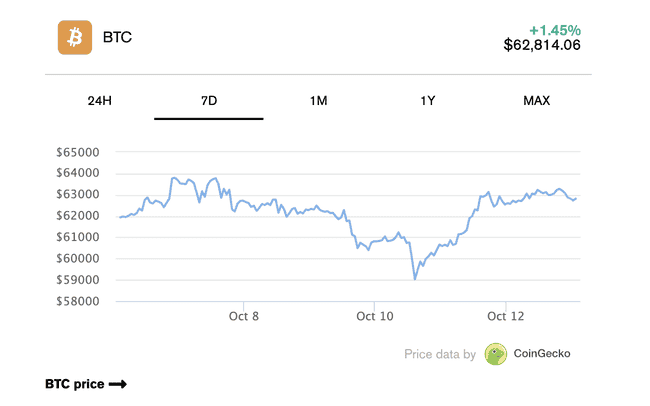This screenshot has height=406, width=650.
Task: Click the Oct 8 date label
Action: (x=243, y=316)
